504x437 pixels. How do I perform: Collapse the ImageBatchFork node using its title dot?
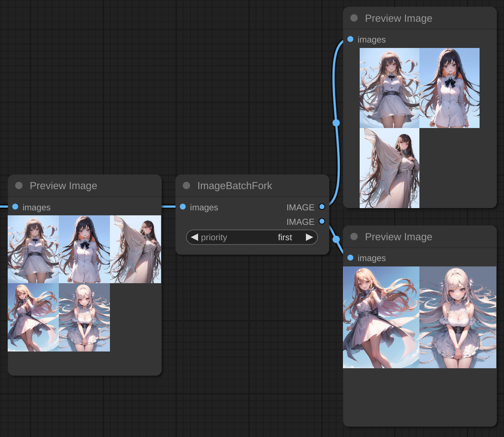pyautogui.click(x=186, y=185)
